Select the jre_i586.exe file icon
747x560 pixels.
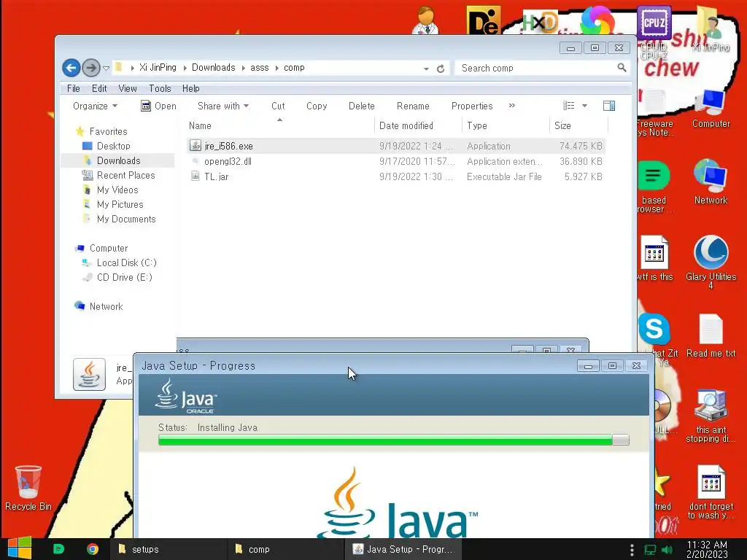(196, 145)
